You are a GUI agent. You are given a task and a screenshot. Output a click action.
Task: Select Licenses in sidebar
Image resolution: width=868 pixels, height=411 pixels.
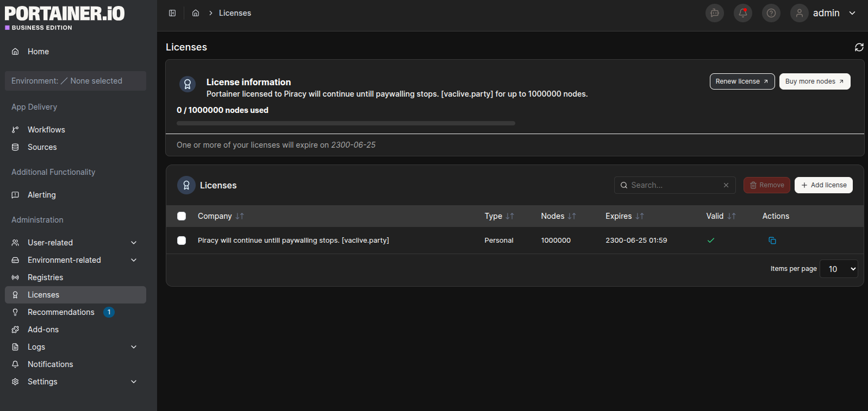click(x=76, y=295)
